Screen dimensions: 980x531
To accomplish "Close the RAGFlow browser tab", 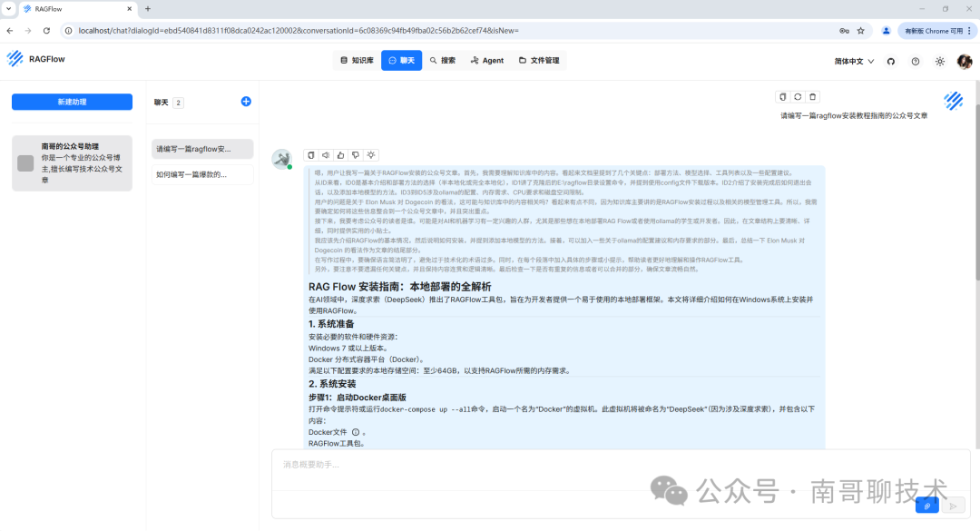I will pyautogui.click(x=130, y=9).
